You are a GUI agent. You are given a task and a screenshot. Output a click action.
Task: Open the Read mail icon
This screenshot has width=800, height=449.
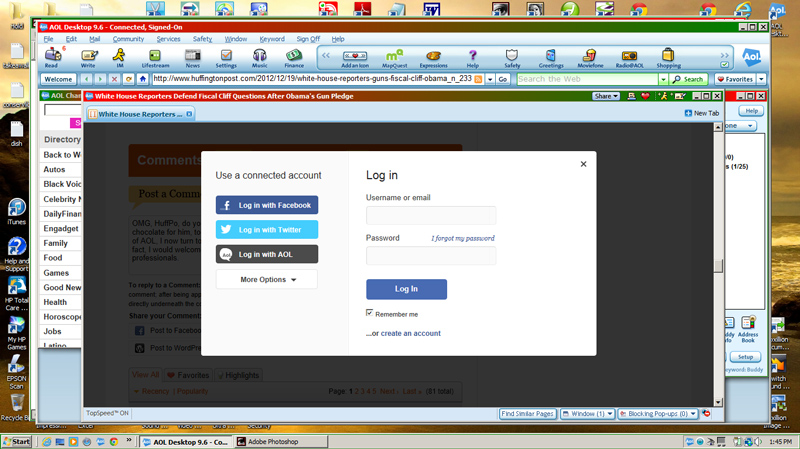tap(52, 58)
